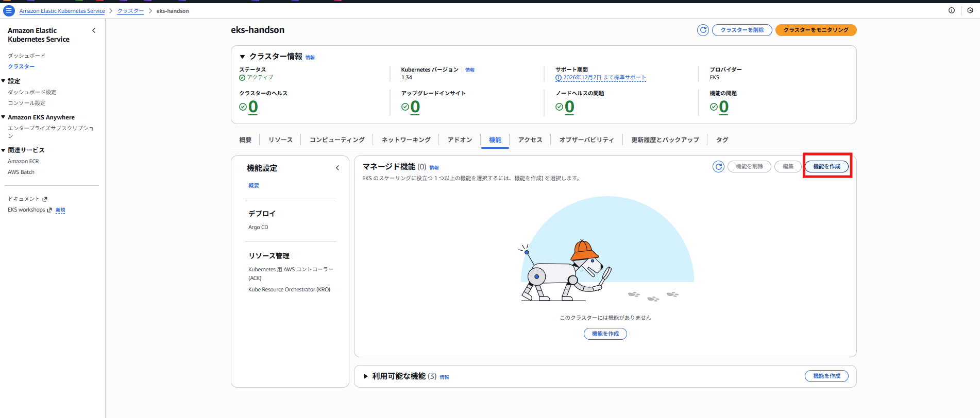
Task: Collapse the EKS side navigation chevron
Action: point(94,30)
